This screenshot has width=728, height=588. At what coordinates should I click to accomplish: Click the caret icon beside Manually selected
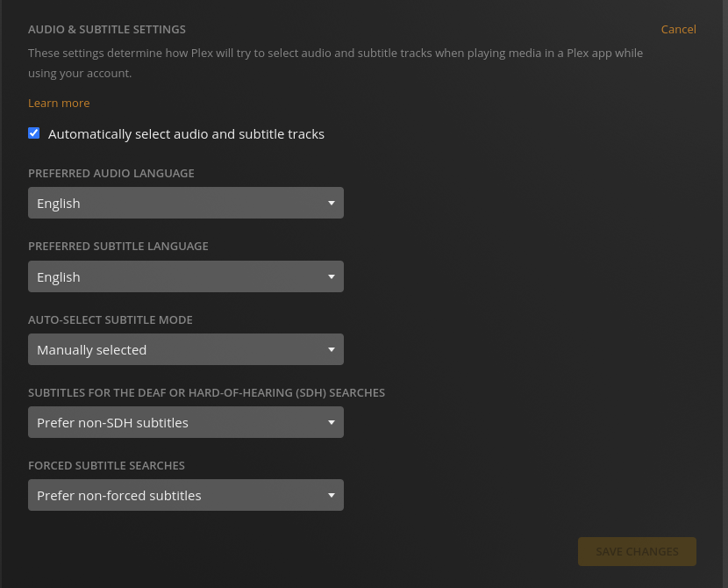[x=331, y=350]
